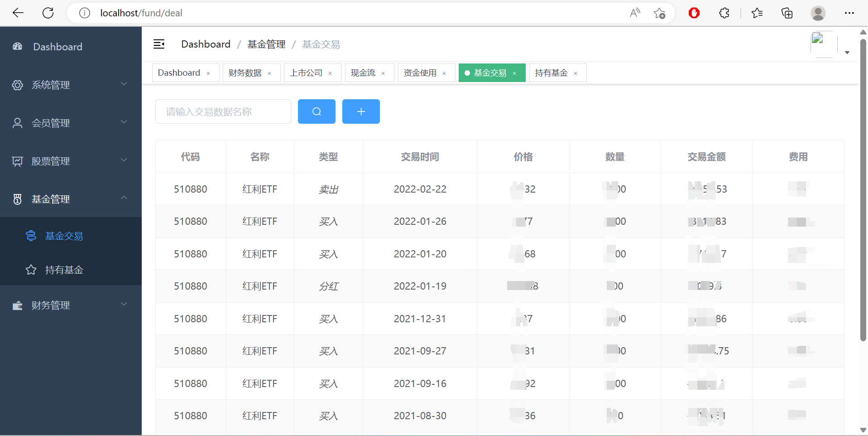This screenshot has height=436, width=868.
Task: Click the 财务管理 wallet icon
Action: coord(17,305)
